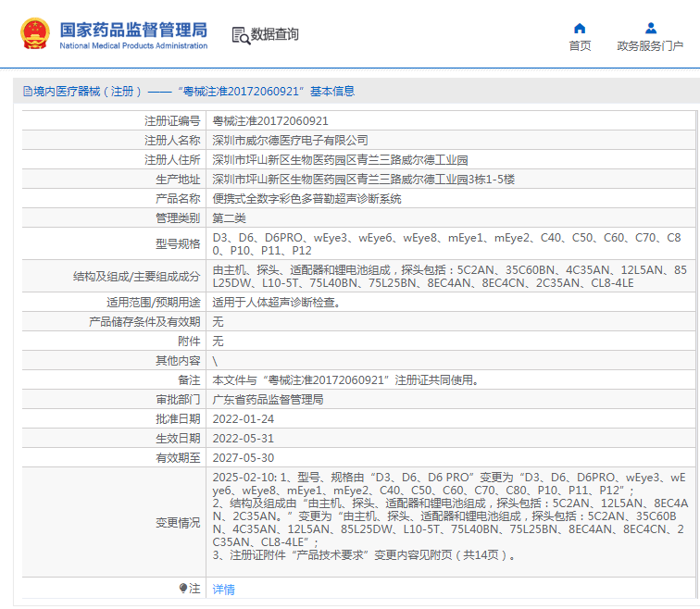The width and height of the screenshot is (700, 609).
Task: Click the national emblem logo
Action: click(x=34, y=34)
